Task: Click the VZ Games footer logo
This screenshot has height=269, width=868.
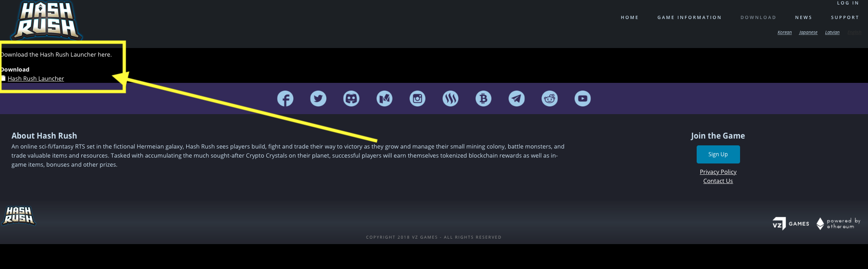Action: pyautogui.click(x=791, y=224)
